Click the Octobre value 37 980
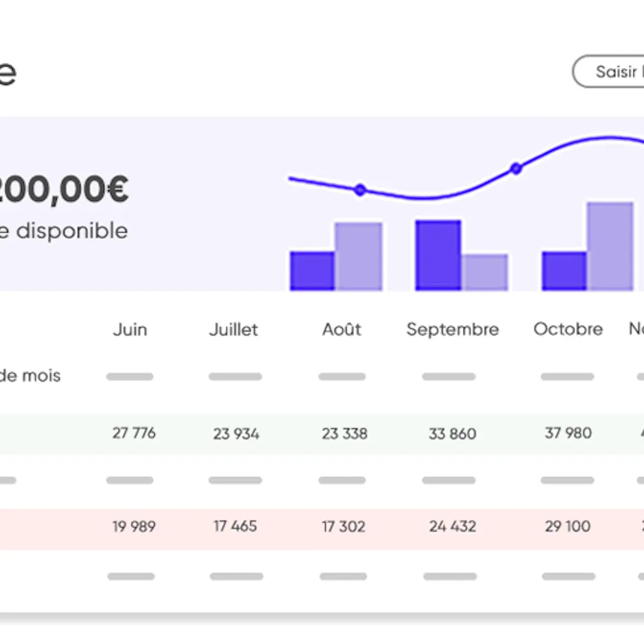 pos(568,433)
